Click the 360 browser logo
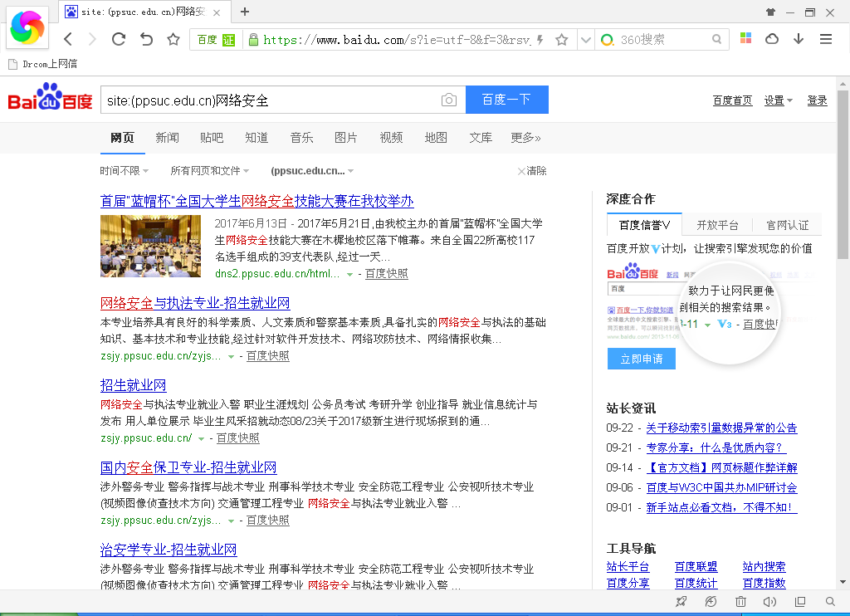850x616 pixels. [27, 27]
